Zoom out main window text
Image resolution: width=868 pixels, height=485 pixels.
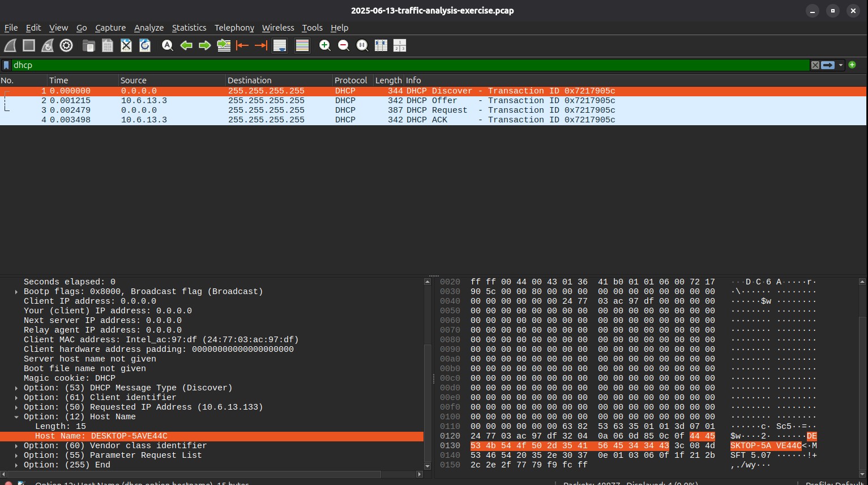point(344,46)
